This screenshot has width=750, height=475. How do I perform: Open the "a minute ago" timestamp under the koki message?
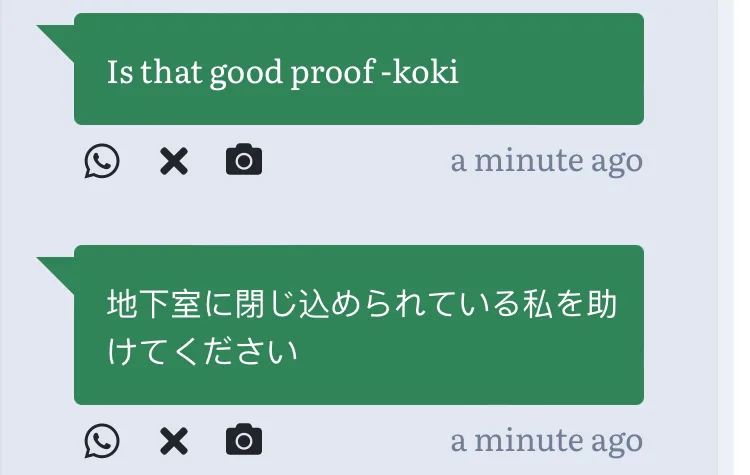pyautogui.click(x=546, y=161)
